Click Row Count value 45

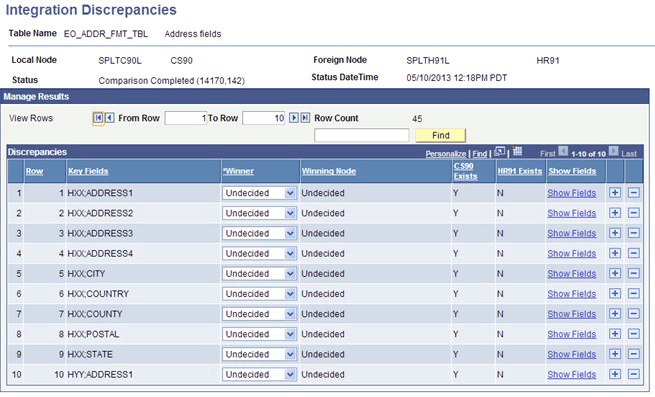(417, 119)
